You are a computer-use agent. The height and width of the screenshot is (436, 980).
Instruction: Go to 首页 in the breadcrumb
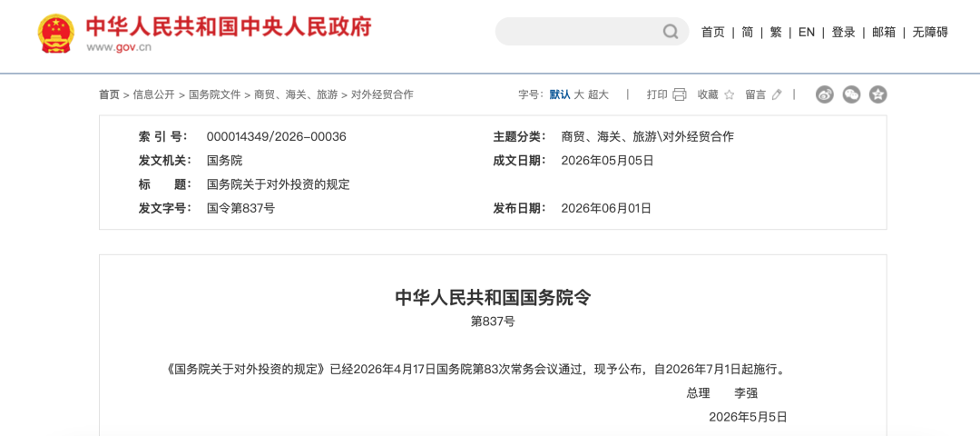pyautogui.click(x=109, y=95)
